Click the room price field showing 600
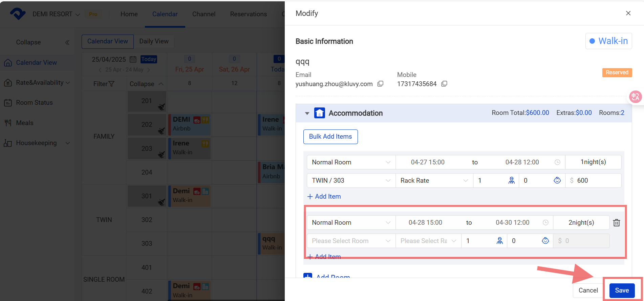644x301 pixels. 596,180
